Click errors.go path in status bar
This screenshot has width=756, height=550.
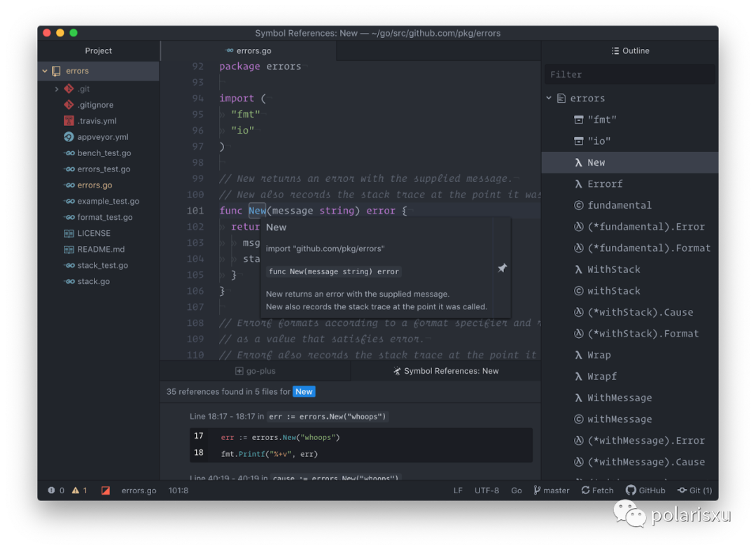[x=139, y=491]
